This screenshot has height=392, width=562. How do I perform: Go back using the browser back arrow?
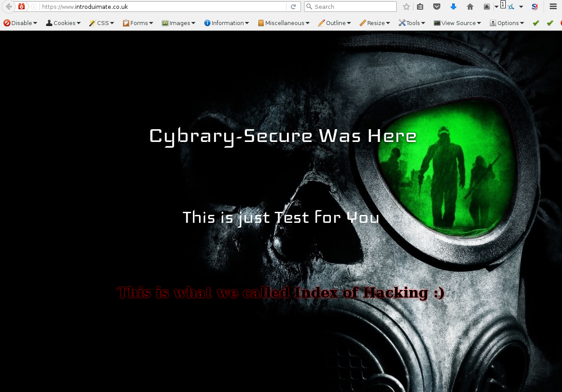pyautogui.click(x=8, y=7)
